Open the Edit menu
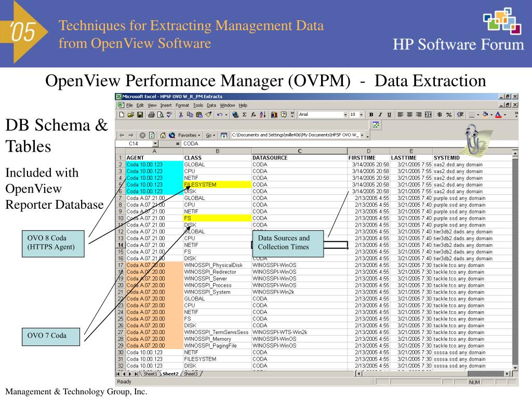This screenshot has width=532, height=399. (x=140, y=105)
